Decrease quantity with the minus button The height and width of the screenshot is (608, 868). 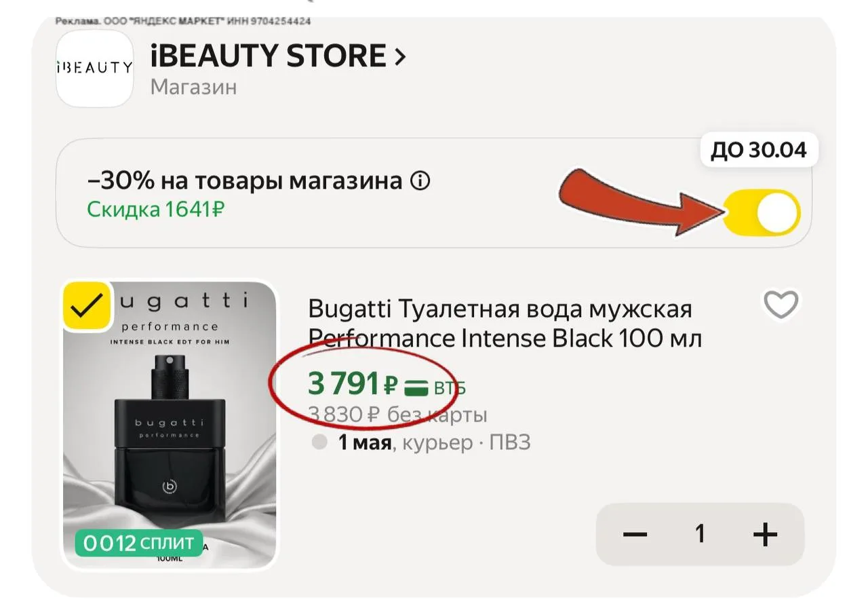[x=635, y=535]
